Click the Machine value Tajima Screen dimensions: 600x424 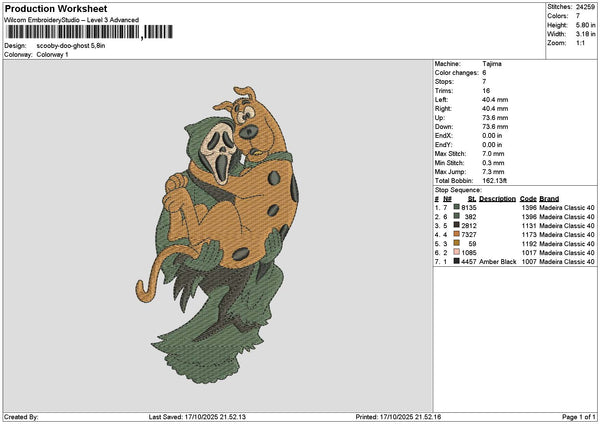492,64
